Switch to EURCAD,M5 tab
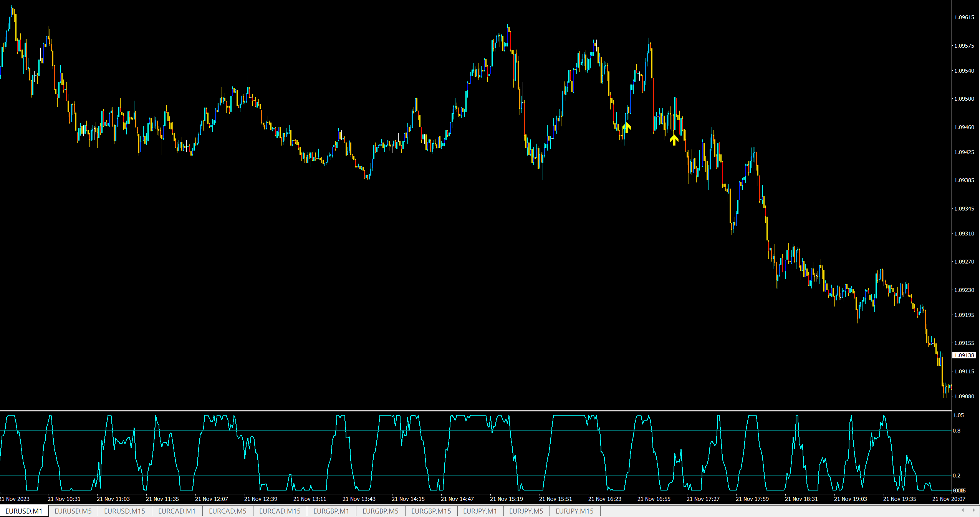The width and height of the screenshot is (980, 517). 227,511
